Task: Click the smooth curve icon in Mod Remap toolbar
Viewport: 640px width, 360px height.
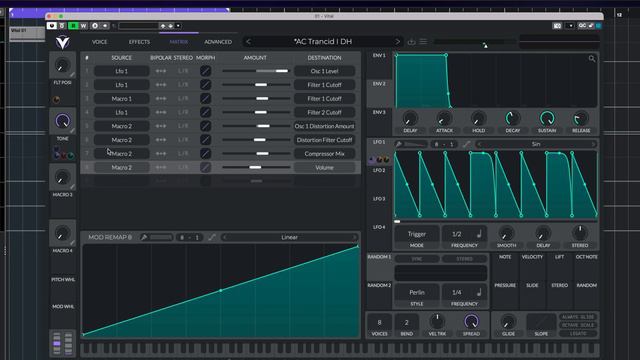Action: tap(212, 237)
